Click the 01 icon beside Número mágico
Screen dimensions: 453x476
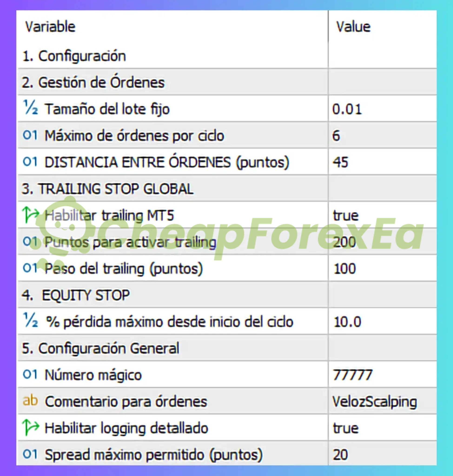pyautogui.click(x=30, y=374)
